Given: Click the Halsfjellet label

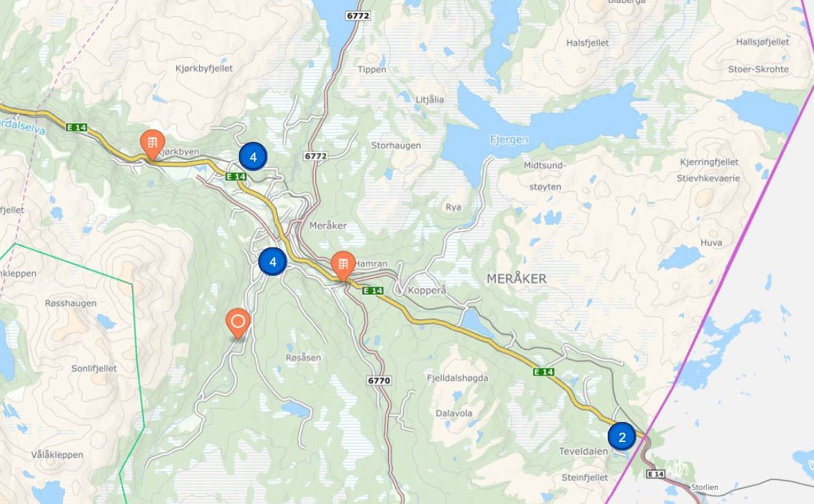Looking at the screenshot, I should pos(588,43).
